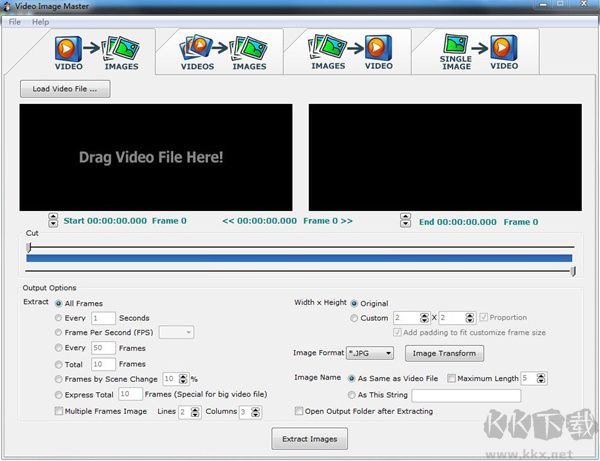Click the Total Frames input field
The image size is (600, 461).
103,364
